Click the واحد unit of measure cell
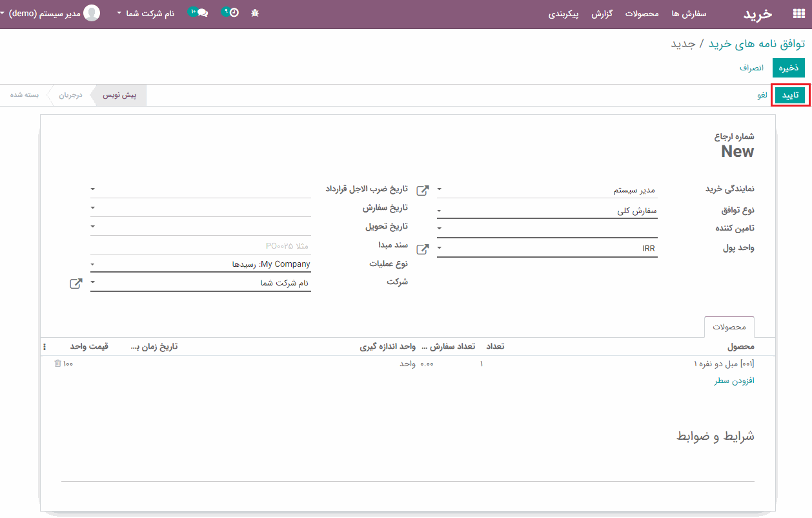Viewport: 812px width, 518px height. click(x=407, y=364)
